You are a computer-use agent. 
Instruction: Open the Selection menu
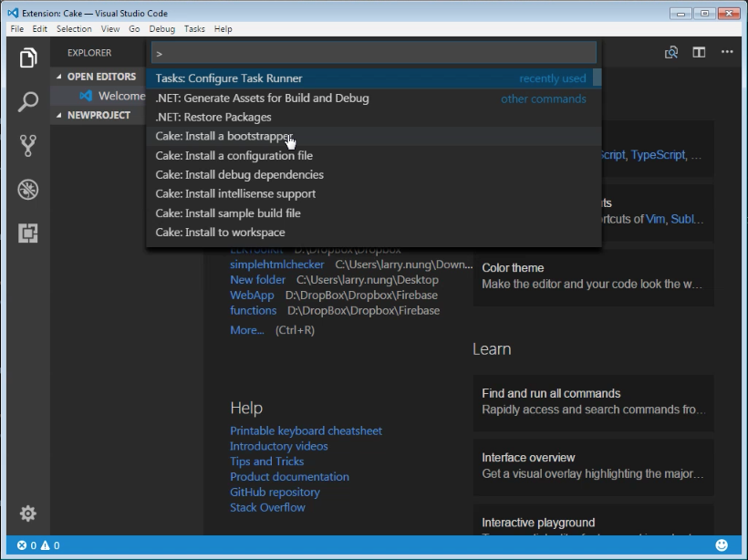[x=74, y=29]
